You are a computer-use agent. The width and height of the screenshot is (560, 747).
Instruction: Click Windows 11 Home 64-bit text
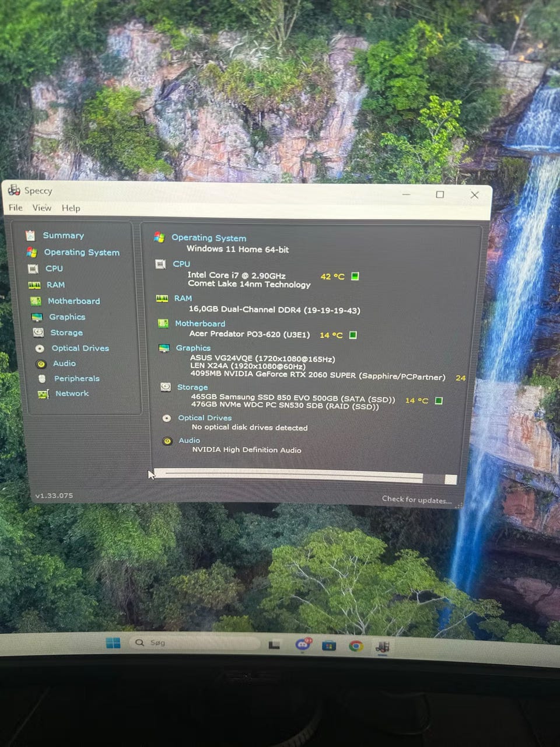(x=237, y=249)
